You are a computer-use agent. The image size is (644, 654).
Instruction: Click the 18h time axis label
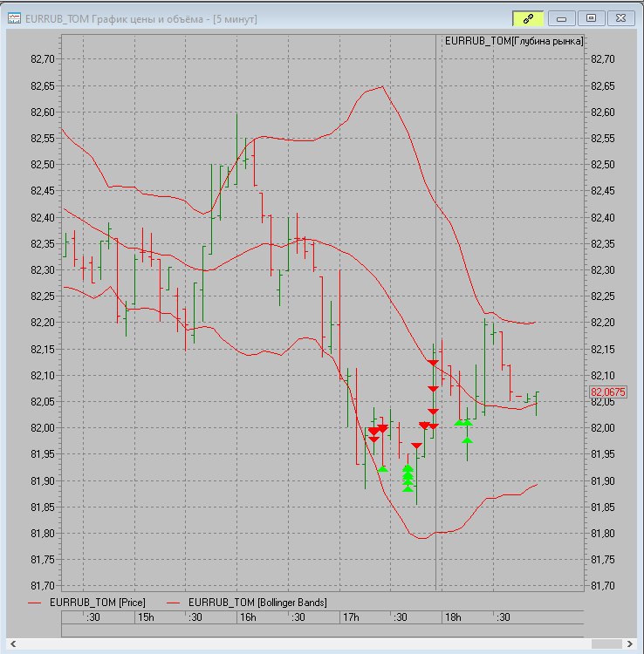[453, 617]
